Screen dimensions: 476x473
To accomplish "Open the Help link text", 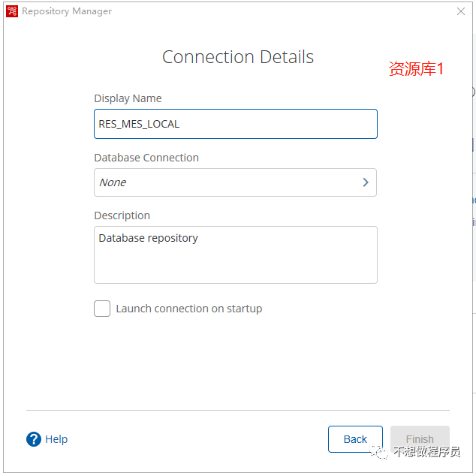I will pos(56,439).
